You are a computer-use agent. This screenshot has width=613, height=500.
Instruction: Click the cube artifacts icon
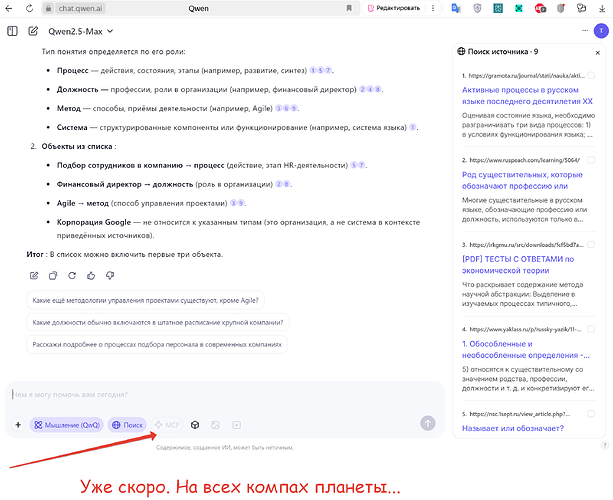195,425
